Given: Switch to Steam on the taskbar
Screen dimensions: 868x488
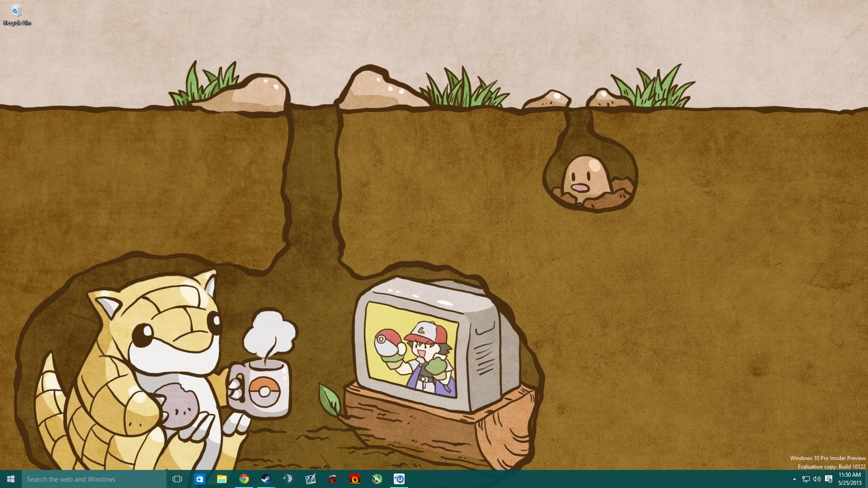Looking at the screenshot, I should coord(266,479).
